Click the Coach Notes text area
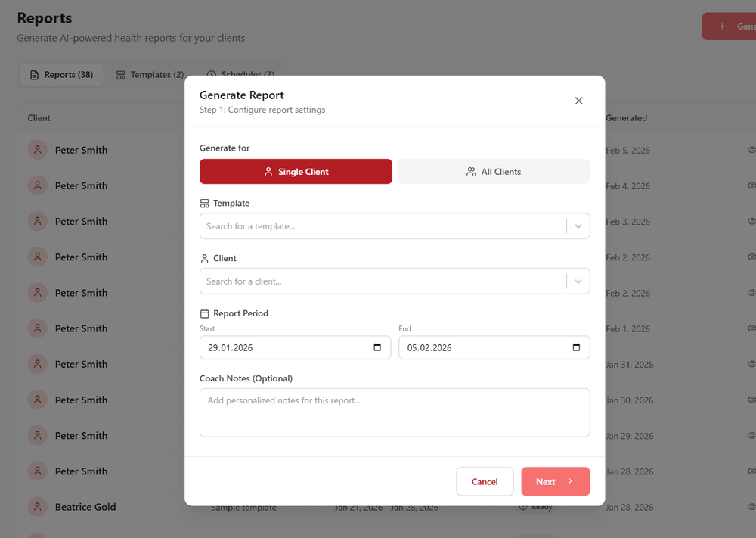The width and height of the screenshot is (756, 538). 394,412
